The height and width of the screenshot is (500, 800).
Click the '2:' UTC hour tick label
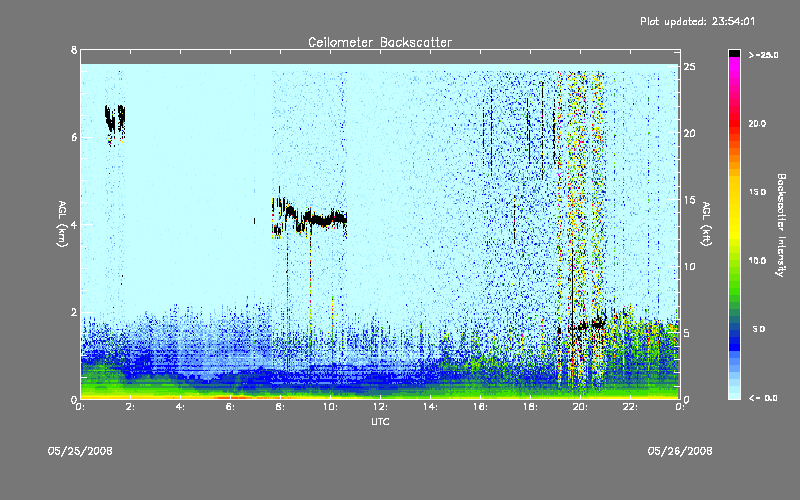pyautogui.click(x=130, y=407)
